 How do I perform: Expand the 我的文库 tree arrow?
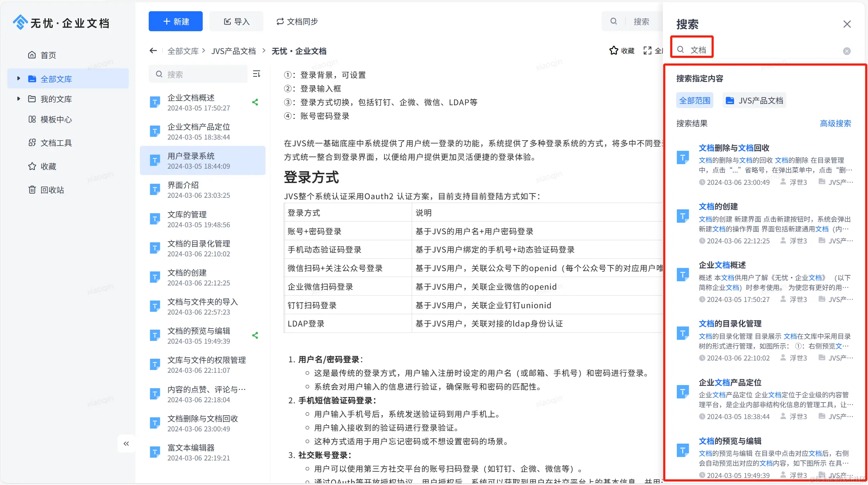(x=19, y=99)
